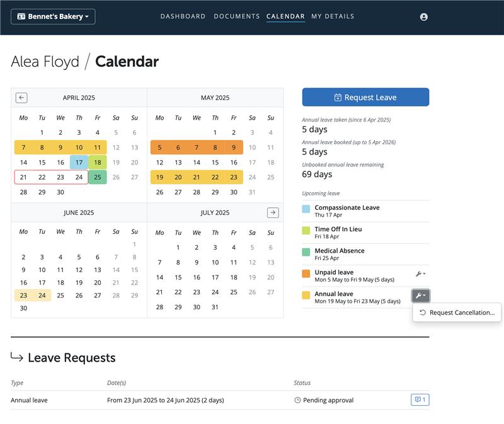Open the Documents tab
The height and width of the screenshot is (424, 504).
(x=237, y=16)
